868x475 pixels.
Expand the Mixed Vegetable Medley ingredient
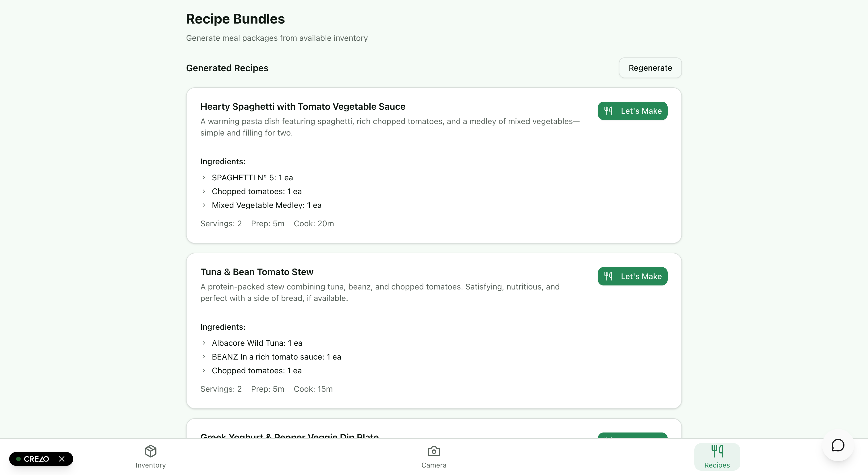tap(204, 205)
